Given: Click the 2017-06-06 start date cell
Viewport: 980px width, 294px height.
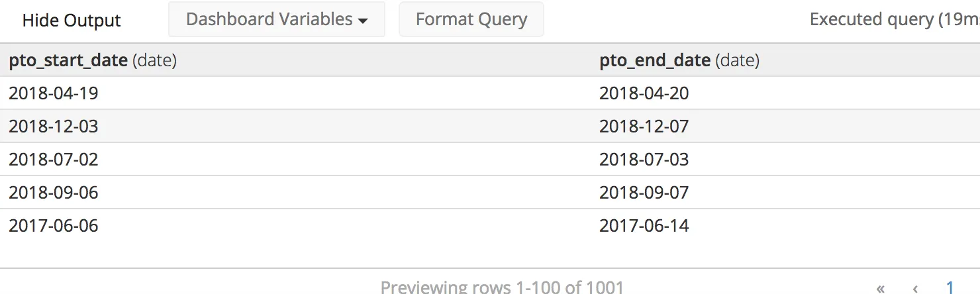Looking at the screenshot, I should coord(54,226).
